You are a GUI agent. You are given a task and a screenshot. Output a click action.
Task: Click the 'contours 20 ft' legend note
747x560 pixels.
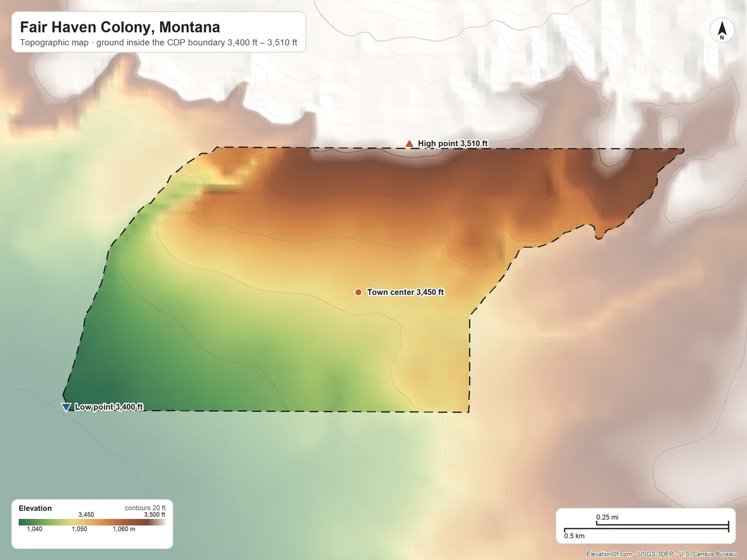click(x=145, y=508)
